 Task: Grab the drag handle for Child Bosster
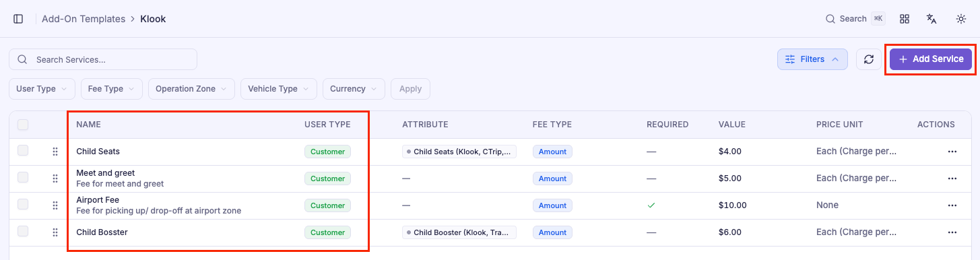(x=55, y=232)
